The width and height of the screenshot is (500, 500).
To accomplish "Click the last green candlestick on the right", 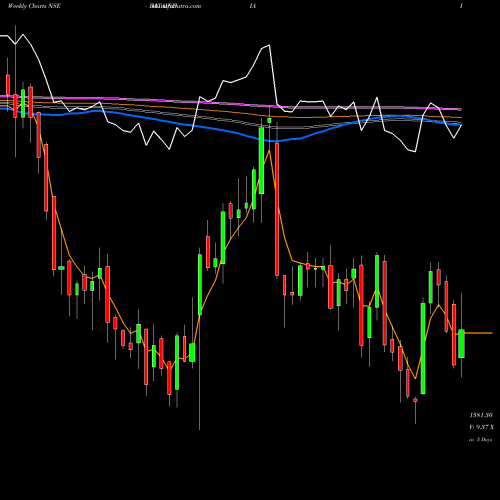I will [x=461, y=344].
